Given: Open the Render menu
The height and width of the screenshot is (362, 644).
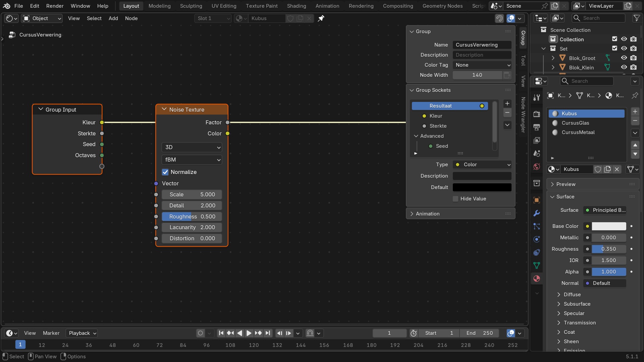Looking at the screenshot, I should click(x=55, y=6).
